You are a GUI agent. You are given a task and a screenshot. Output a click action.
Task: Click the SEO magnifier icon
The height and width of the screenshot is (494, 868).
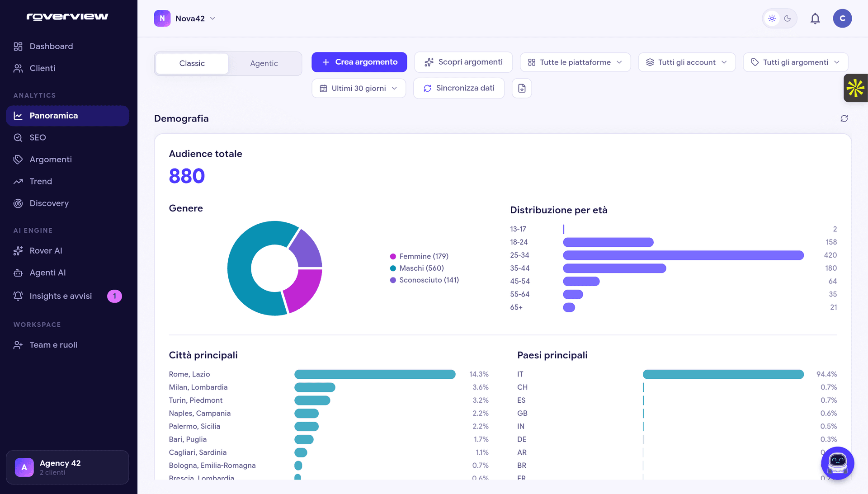18,138
